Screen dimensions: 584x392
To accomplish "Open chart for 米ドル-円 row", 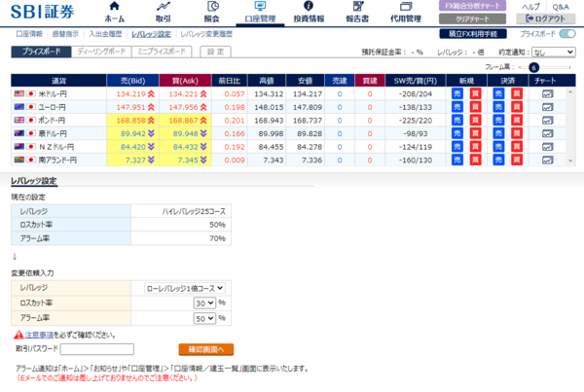I will [x=547, y=93].
